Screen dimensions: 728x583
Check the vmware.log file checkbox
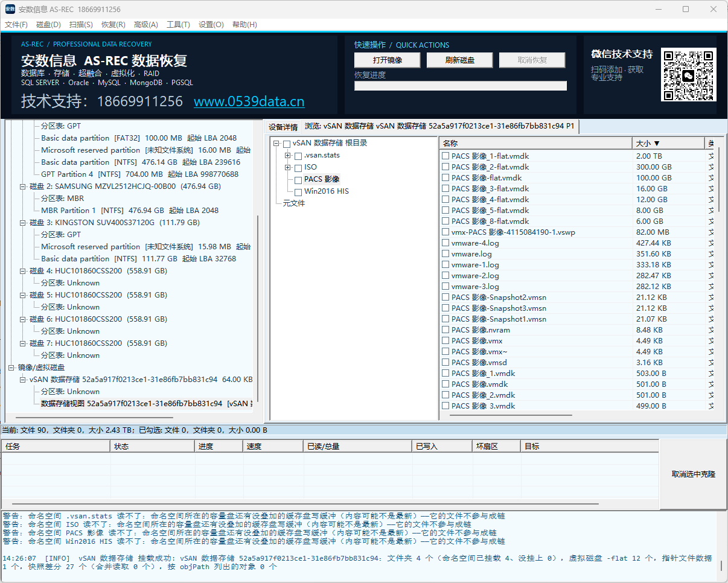click(445, 253)
